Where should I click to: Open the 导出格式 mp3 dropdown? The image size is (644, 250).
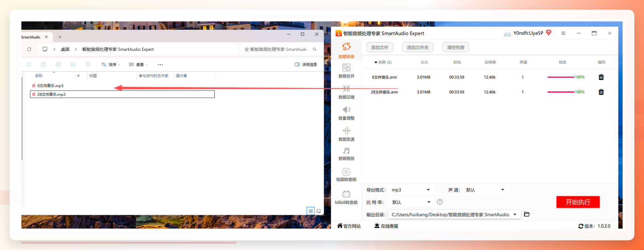pos(411,190)
